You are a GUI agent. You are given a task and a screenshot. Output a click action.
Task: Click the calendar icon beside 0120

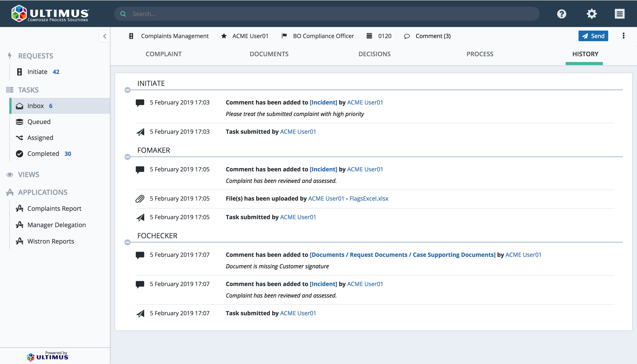pos(369,36)
